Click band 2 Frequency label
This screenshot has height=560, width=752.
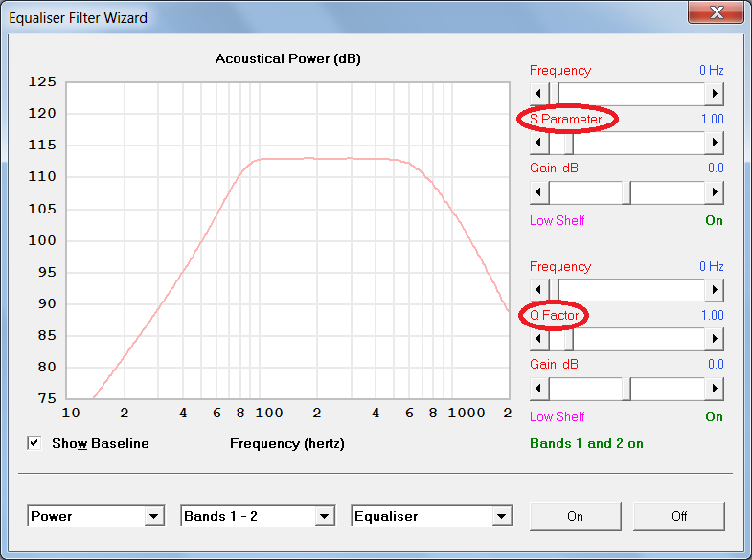tap(560, 267)
